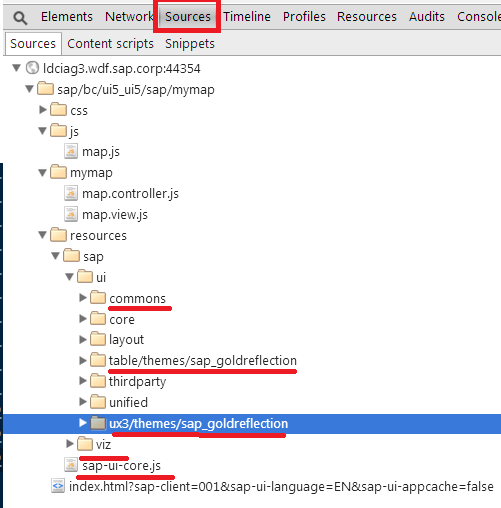Open the map.view.js script file
The image size is (501, 508).
coord(115,215)
